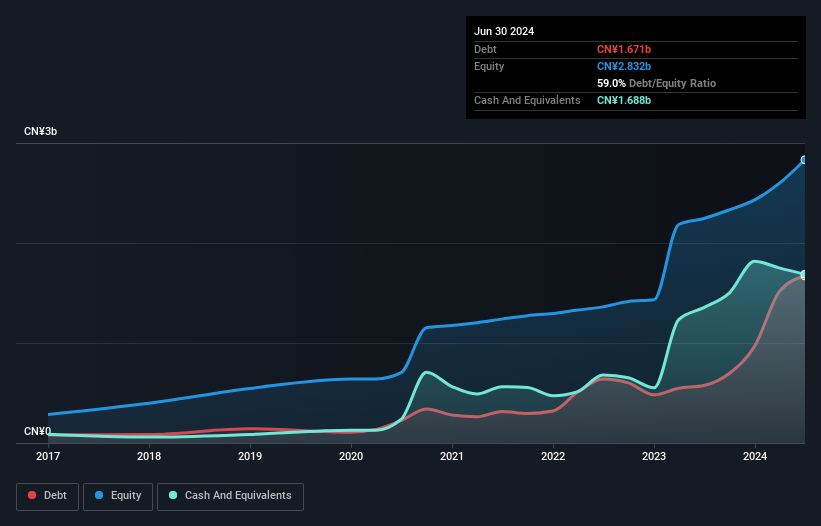Click the teal Cash And Equivalents legend dot

click(173, 495)
